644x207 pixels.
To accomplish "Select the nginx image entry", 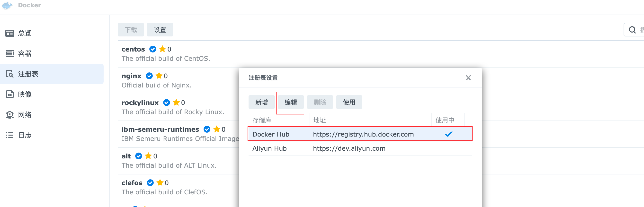I will tap(178, 81).
